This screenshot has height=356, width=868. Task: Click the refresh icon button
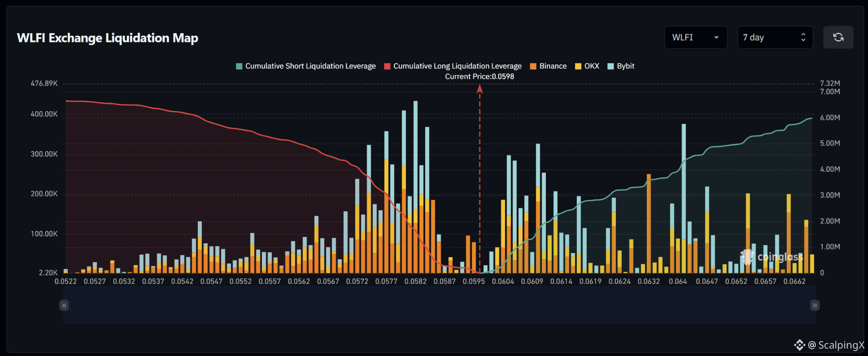[838, 37]
